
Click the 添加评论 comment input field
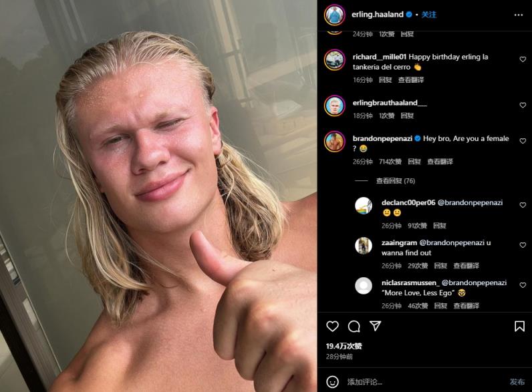[424, 382]
